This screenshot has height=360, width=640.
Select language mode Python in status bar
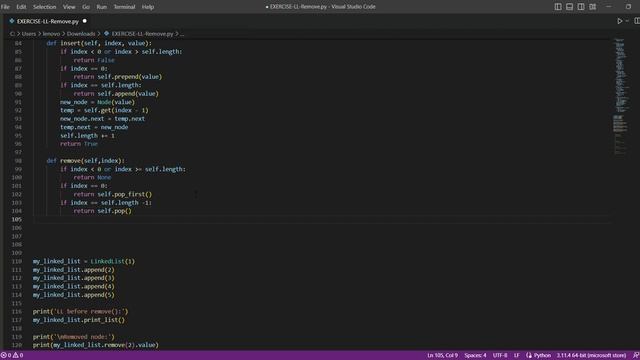[x=542, y=355]
